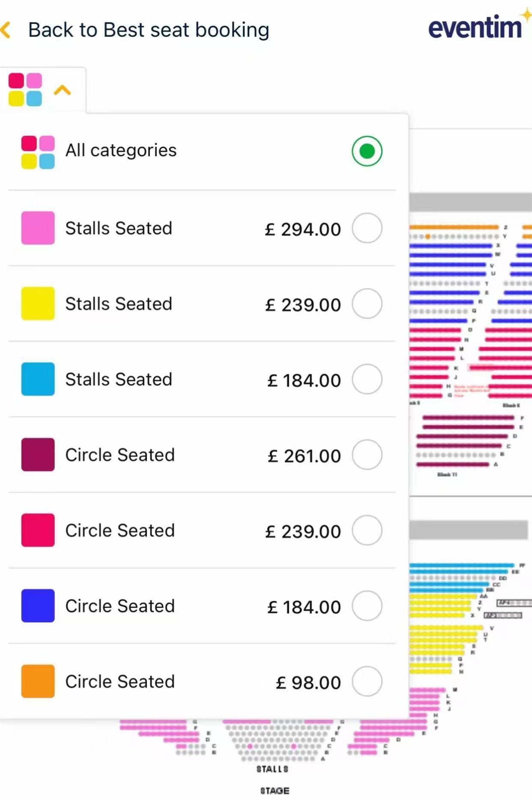Click the four-color category filter icon

25,90
